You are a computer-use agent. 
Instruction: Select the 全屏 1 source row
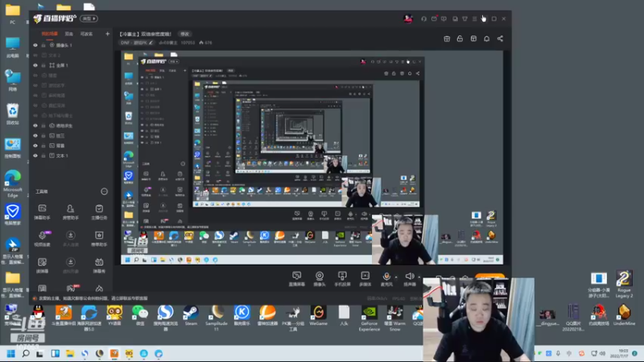(x=71, y=65)
